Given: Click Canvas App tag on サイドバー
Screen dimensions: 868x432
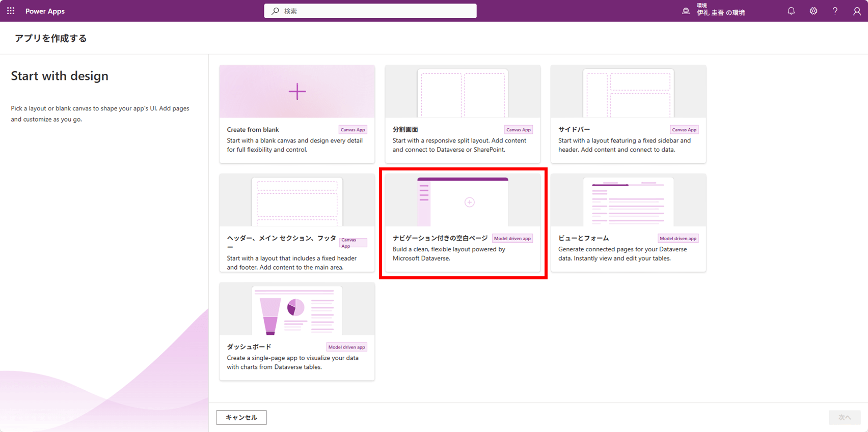Looking at the screenshot, I should [684, 130].
